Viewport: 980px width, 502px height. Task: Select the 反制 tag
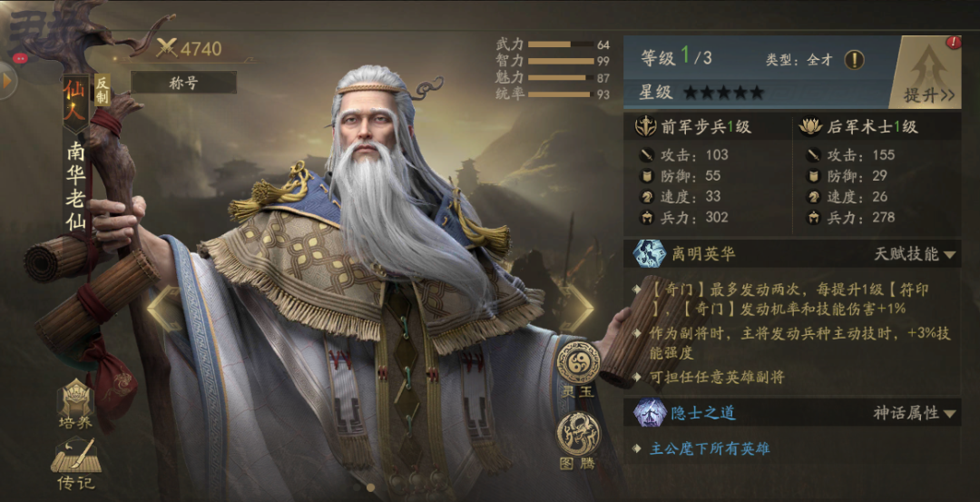coord(102,90)
